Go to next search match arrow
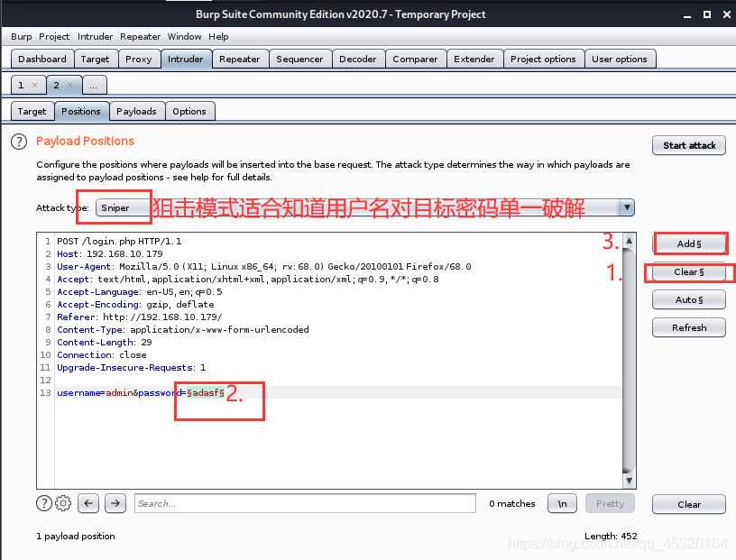This screenshot has width=736, height=560. click(x=115, y=503)
